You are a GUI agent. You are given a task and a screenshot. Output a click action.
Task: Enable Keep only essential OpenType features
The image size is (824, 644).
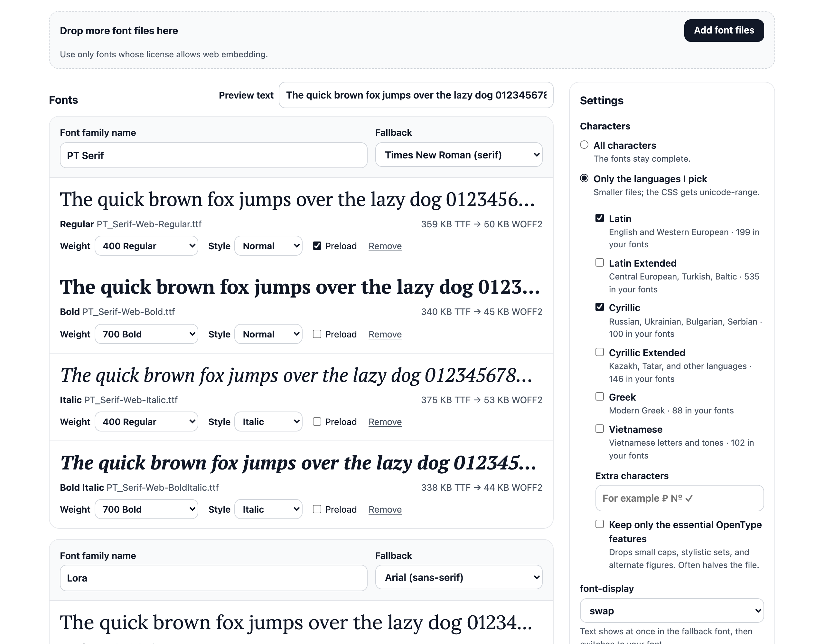pyautogui.click(x=600, y=524)
